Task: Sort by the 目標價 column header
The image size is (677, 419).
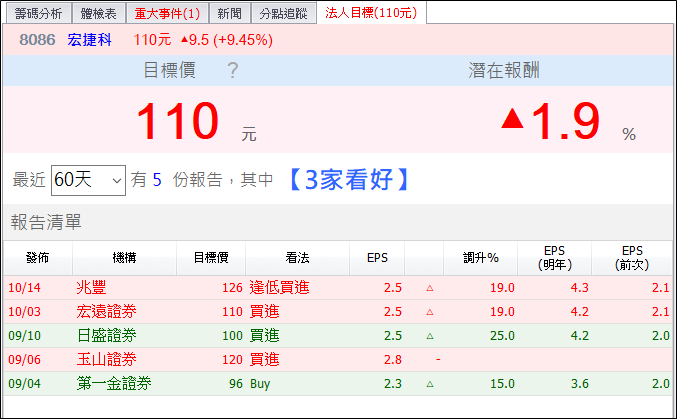Action: click(211, 258)
